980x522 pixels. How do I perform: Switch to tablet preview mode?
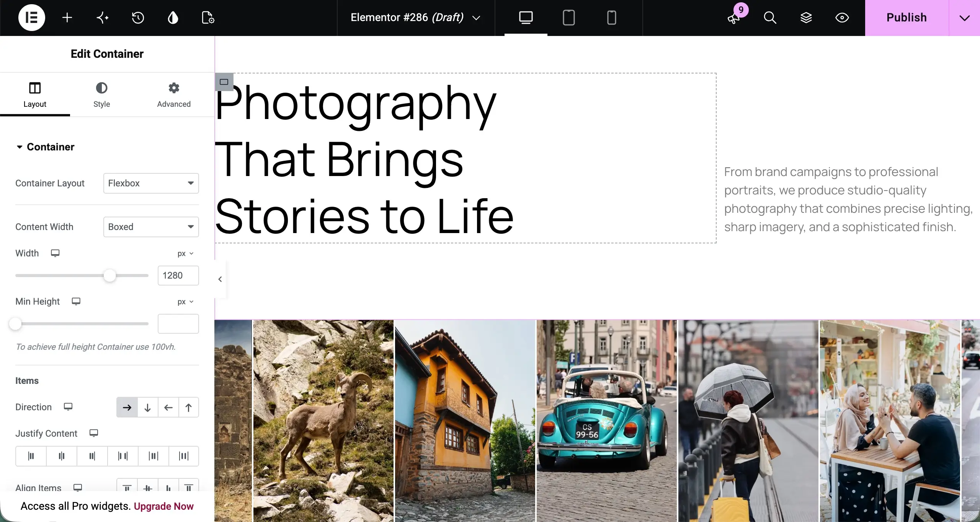569,18
